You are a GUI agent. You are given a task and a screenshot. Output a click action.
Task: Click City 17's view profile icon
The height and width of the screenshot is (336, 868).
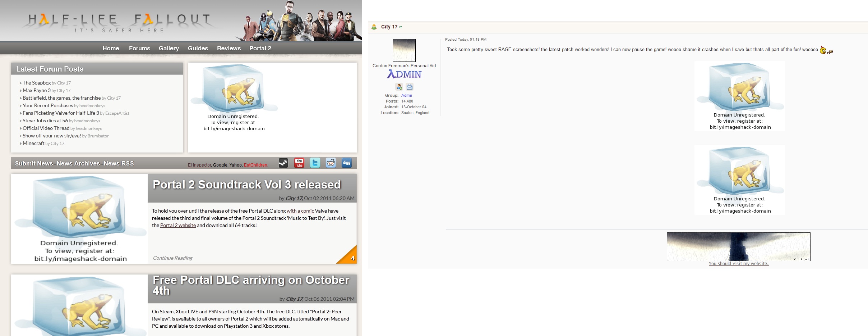pyautogui.click(x=399, y=87)
